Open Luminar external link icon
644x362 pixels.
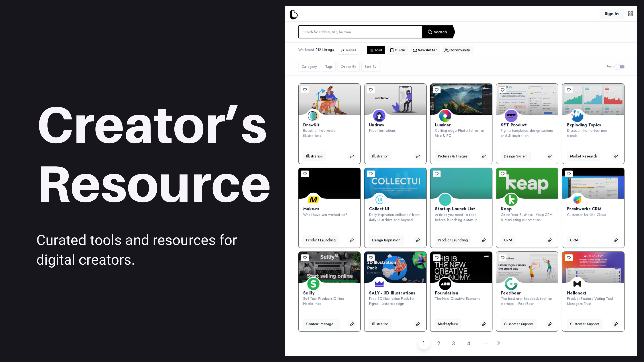pos(484,156)
